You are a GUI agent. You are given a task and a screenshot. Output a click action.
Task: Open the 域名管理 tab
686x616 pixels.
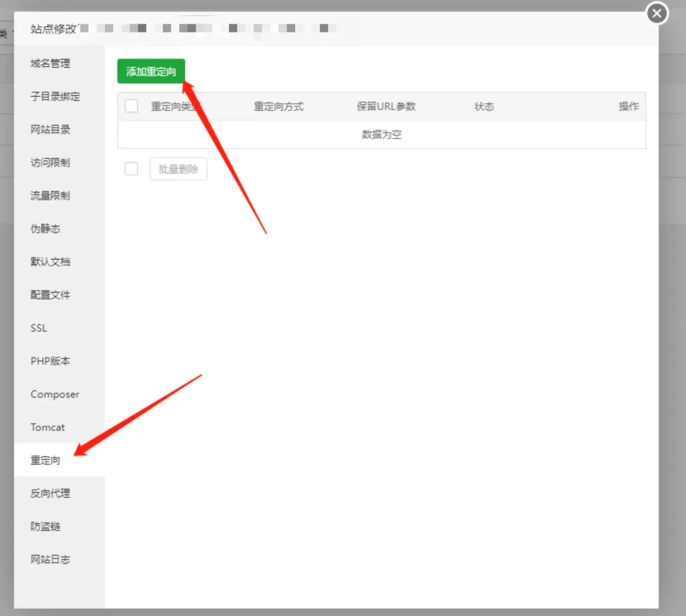tap(50, 63)
